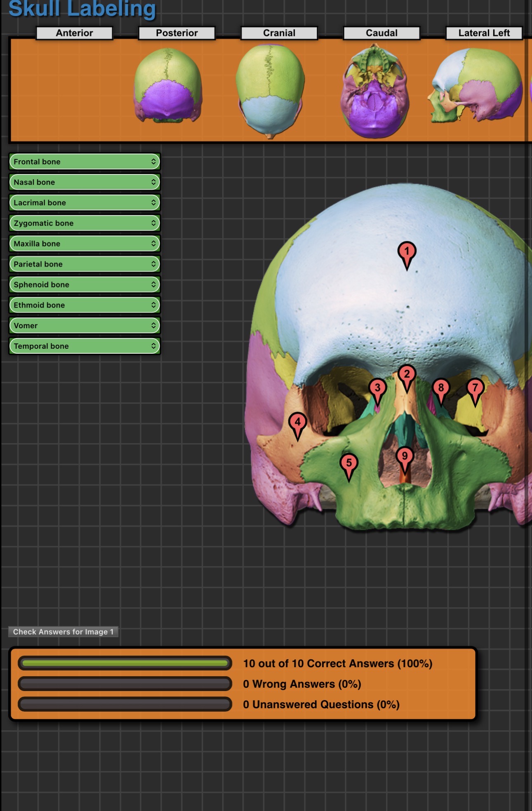Click the green correct answers progress bar

tap(125, 663)
